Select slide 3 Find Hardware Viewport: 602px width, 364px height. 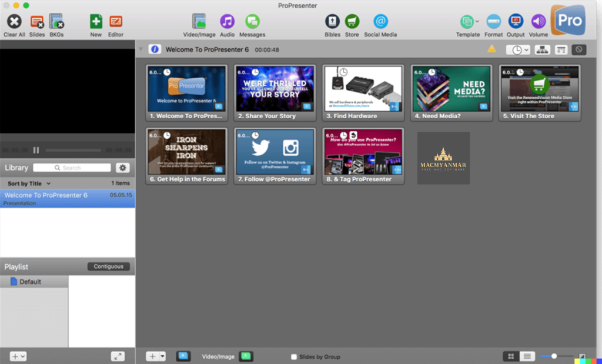click(x=363, y=93)
